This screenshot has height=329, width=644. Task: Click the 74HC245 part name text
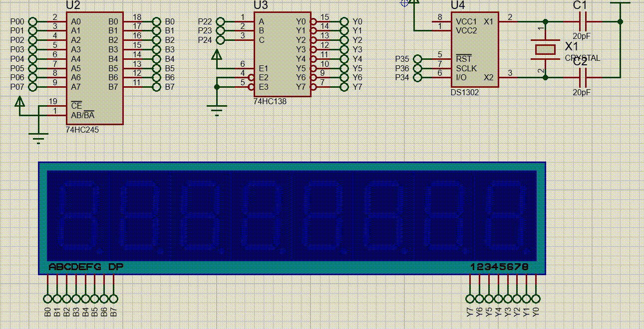click(82, 129)
